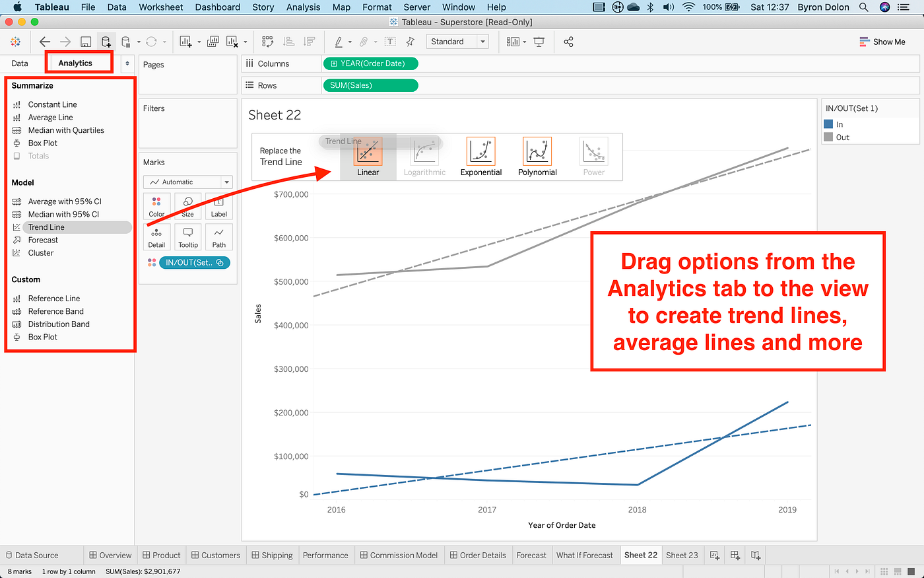Open the Worksheet menu
Image resolution: width=924 pixels, height=578 pixels.
pyautogui.click(x=160, y=7)
